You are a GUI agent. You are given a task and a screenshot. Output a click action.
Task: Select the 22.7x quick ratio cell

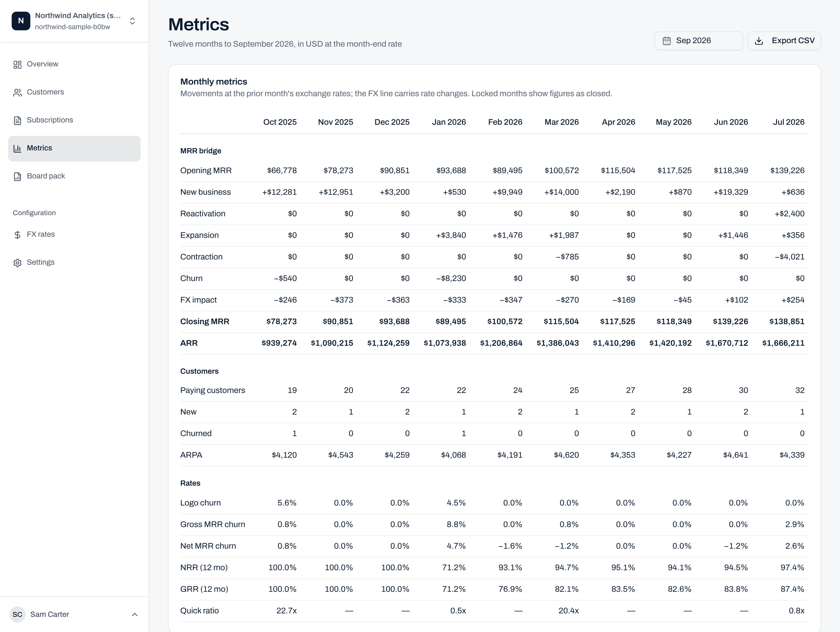click(x=287, y=611)
